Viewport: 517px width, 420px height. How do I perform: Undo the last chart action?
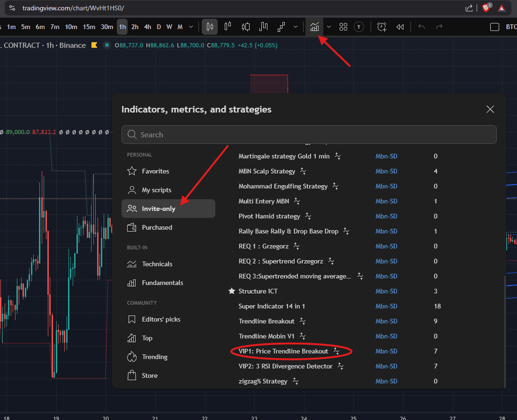(x=421, y=27)
